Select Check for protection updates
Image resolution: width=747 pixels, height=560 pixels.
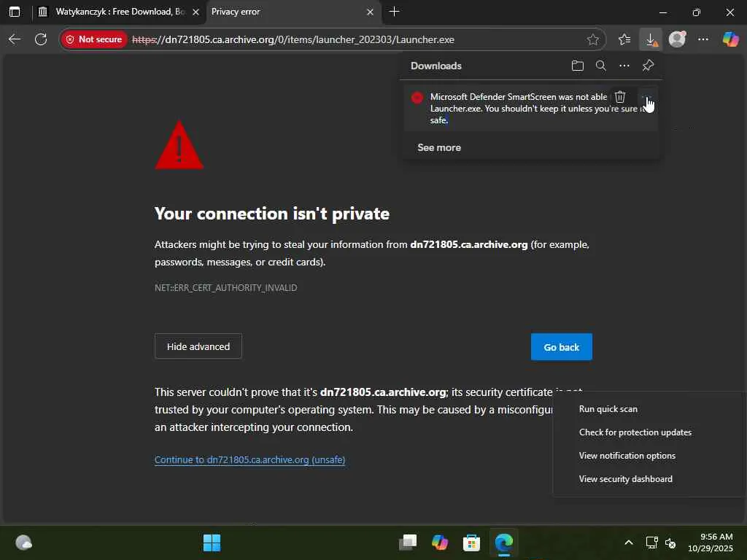coord(635,432)
